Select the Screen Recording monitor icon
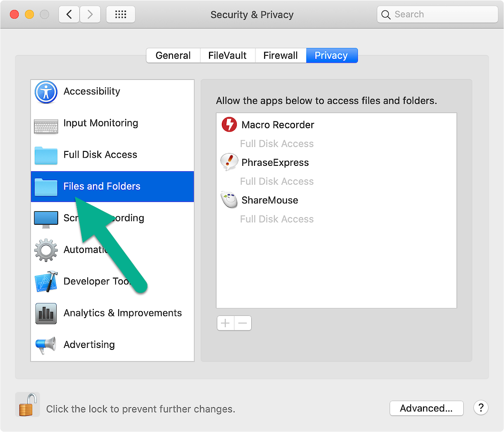504x432 pixels. 46,219
